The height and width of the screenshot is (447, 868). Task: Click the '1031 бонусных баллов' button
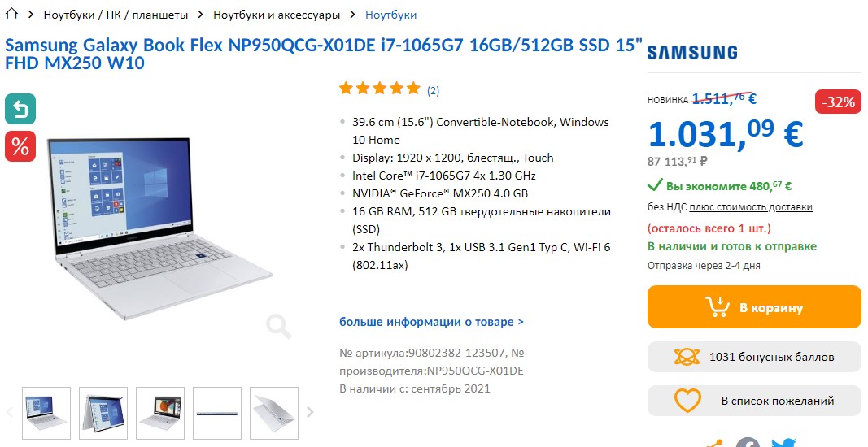pos(754,356)
